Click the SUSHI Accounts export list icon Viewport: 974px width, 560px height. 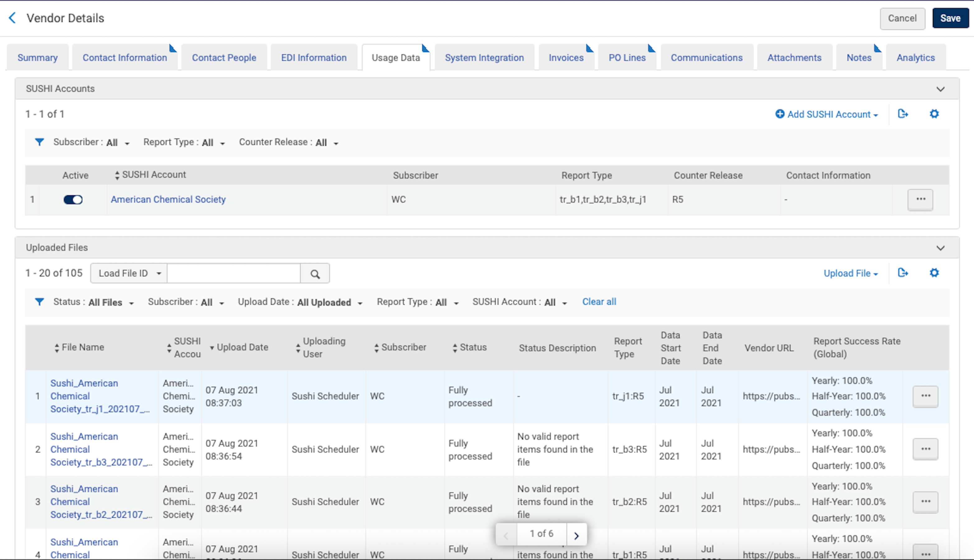coord(902,114)
